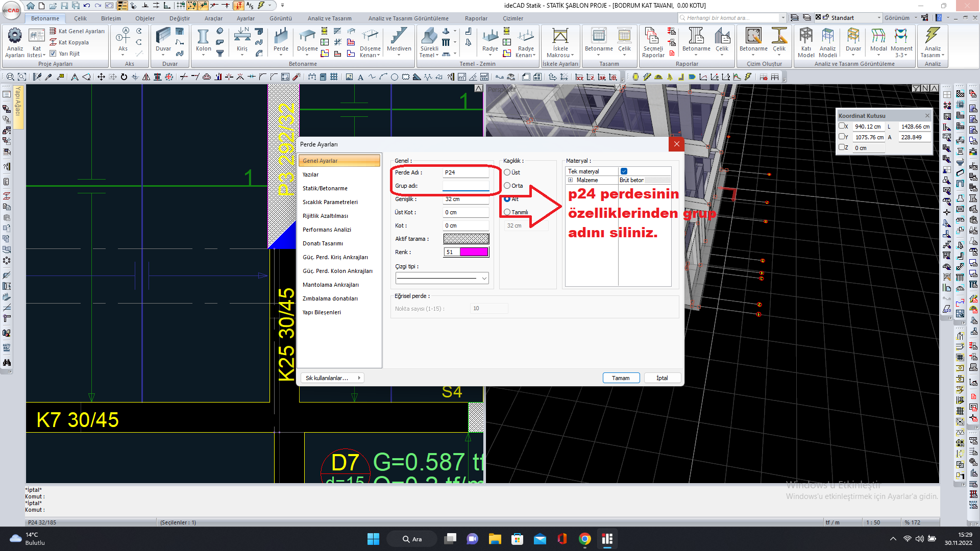Image resolution: width=980 pixels, height=551 pixels.
Task: Toggle the X coordinate lock checkbox
Action: pyautogui.click(x=842, y=126)
